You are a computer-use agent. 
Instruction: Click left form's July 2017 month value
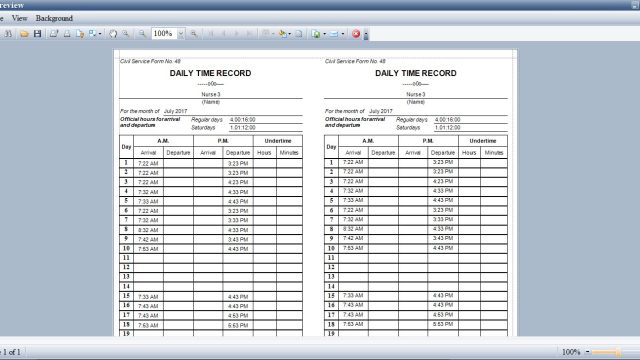(x=176, y=111)
